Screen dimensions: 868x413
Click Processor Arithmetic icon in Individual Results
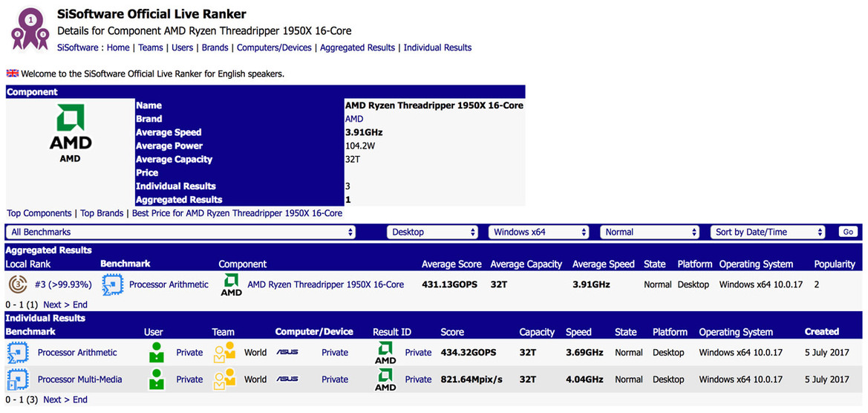pyautogui.click(x=18, y=353)
